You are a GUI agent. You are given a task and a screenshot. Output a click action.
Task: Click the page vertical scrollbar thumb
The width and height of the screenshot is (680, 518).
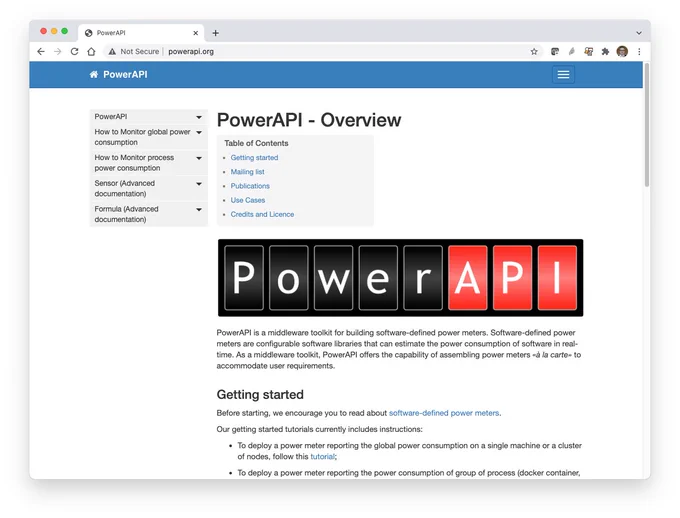coord(647,125)
